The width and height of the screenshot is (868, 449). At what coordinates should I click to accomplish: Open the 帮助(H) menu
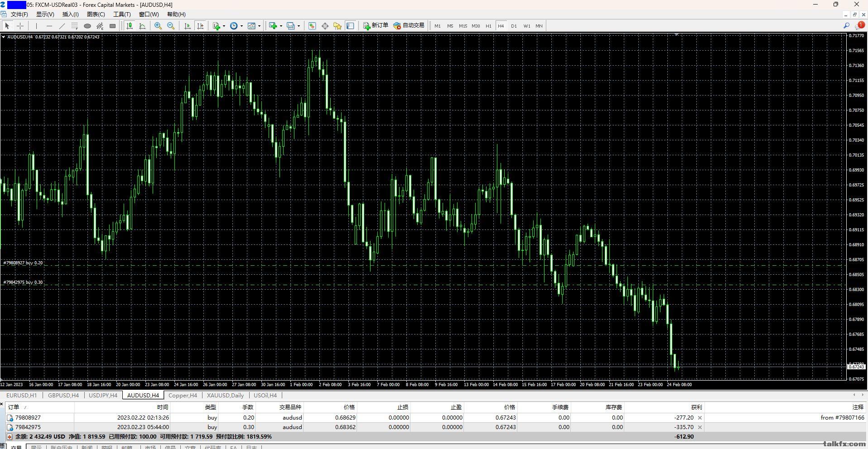(176, 14)
